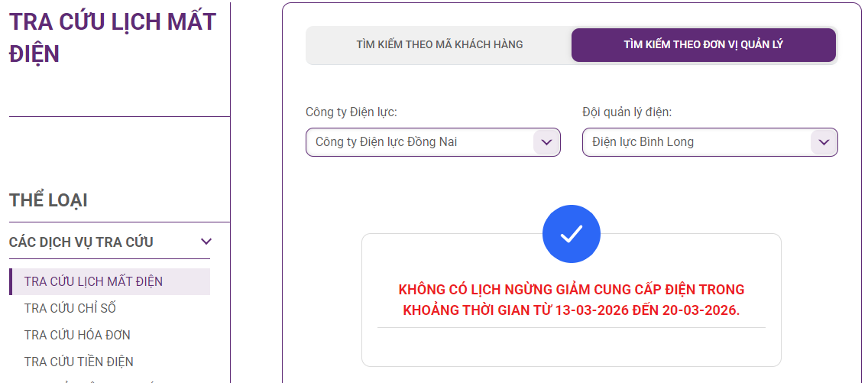Open TRA CỨU LỊCH MẤT ĐIỆN sidebar link
This screenshot has width=868, height=383.
pos(93,281)
